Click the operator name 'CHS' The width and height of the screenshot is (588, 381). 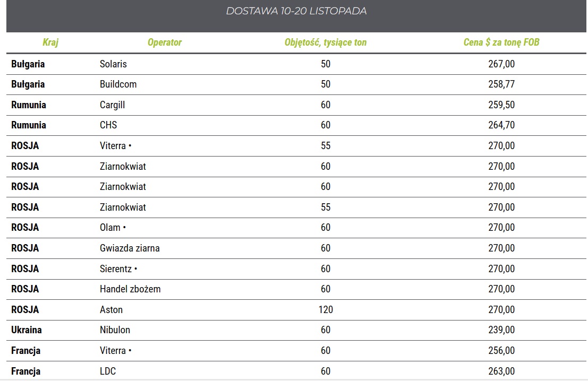point(108,125)
